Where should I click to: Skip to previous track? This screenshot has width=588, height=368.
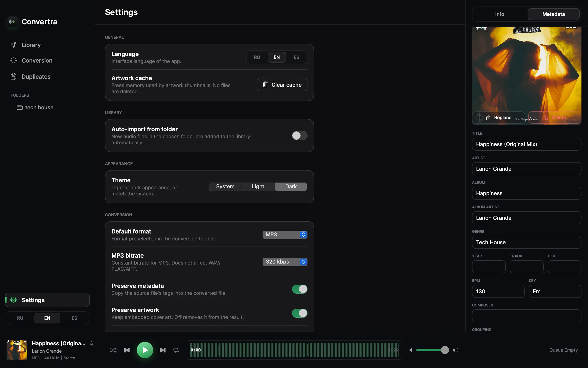pyautogui.click(x=127, y=350)
